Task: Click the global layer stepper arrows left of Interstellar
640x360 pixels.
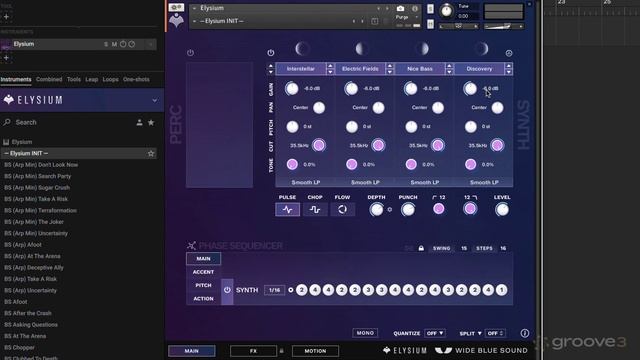Action: (270, 69)
